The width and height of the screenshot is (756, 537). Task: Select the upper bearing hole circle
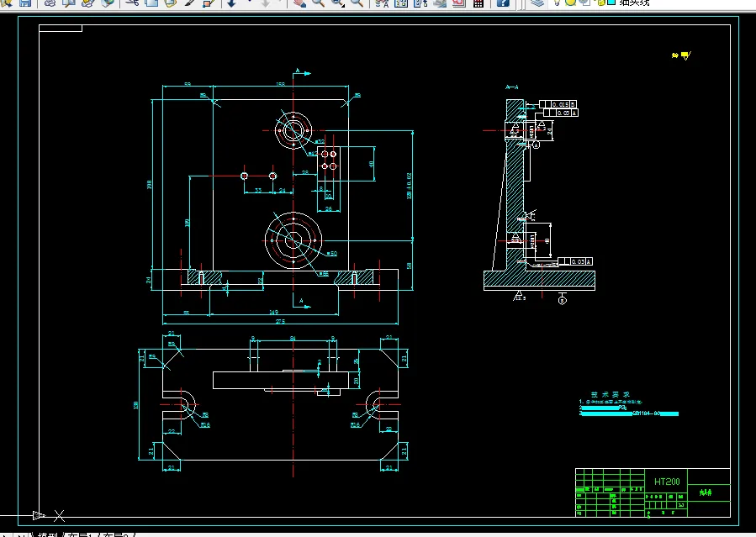pos(293,130)
